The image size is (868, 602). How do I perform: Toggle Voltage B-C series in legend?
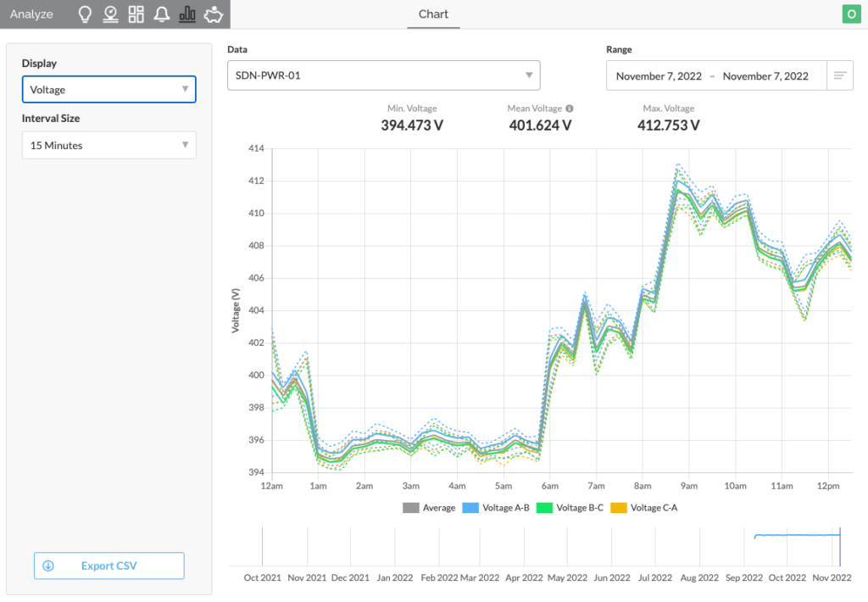point(570,508)
